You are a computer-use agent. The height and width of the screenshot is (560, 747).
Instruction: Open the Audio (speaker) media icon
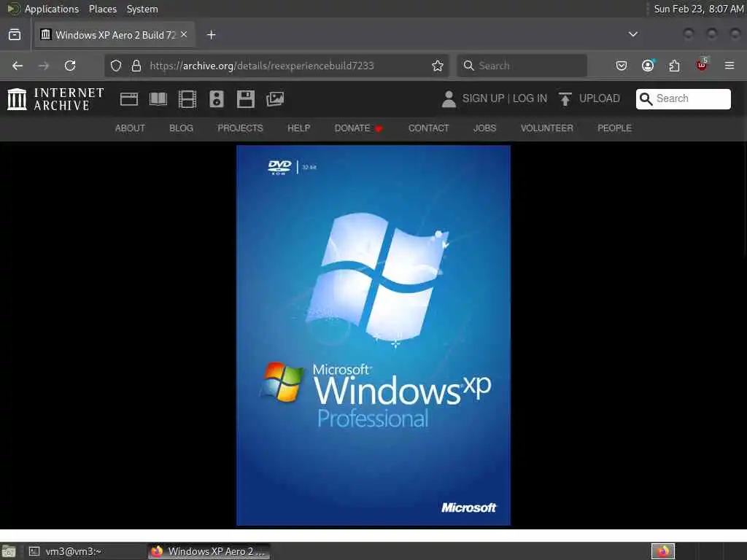216,99
